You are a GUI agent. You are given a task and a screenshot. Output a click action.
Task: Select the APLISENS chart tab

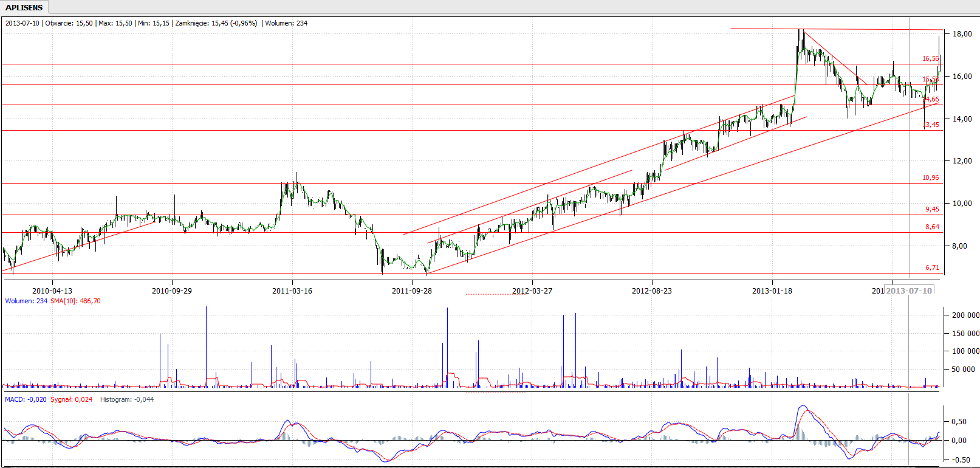pyautogui.click(x=24, y=7)
